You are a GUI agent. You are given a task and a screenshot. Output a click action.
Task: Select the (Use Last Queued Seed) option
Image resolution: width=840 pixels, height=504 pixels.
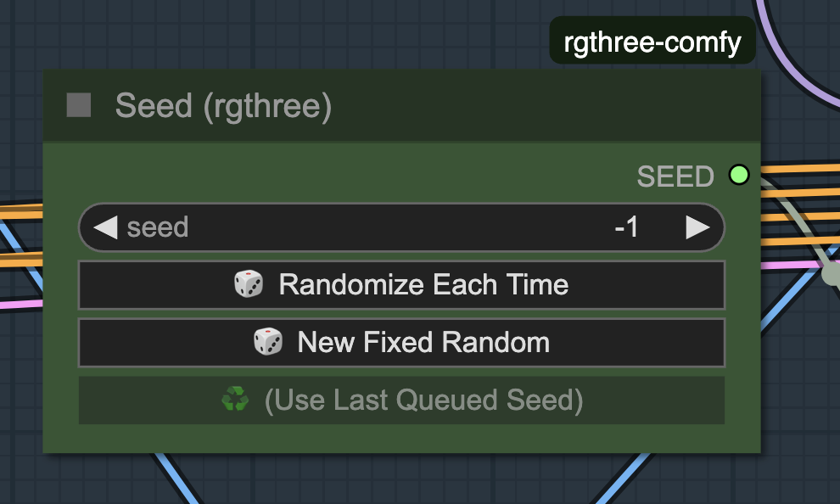point(423,400)
